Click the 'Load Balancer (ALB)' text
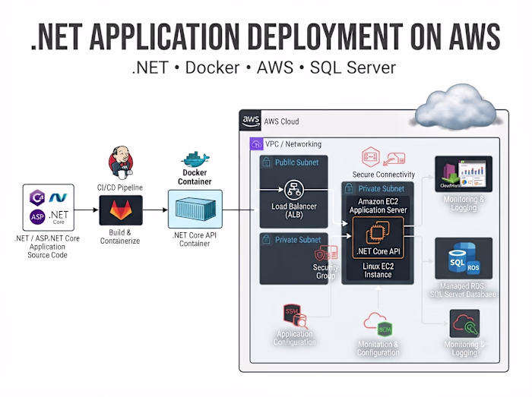The image size is (532, 397). (294, 211)
